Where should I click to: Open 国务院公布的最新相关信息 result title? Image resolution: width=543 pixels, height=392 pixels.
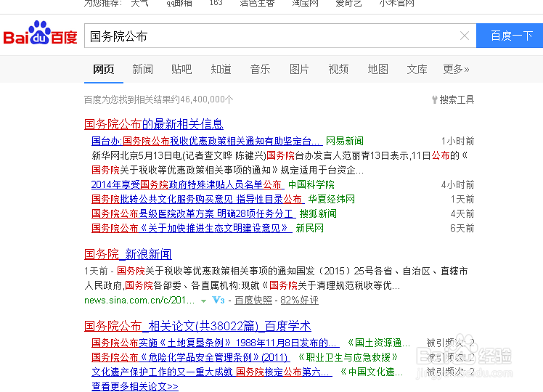(154, 124)
